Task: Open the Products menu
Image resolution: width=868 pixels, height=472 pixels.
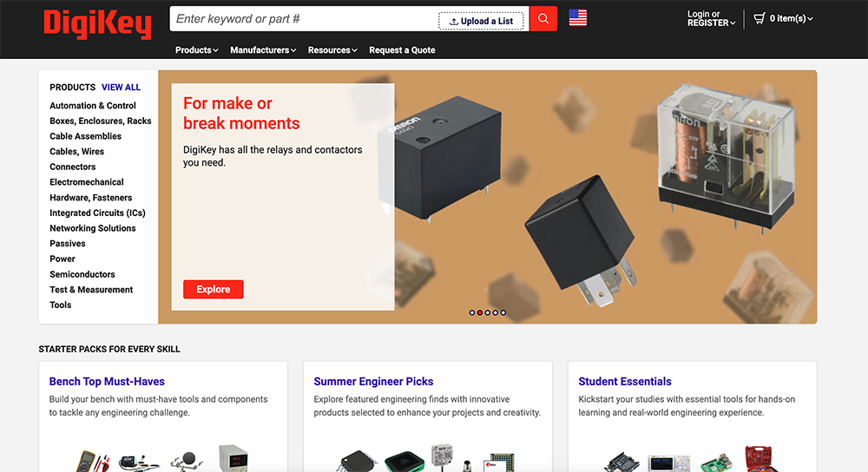Action: pyautogui.click(x=196, y=49)
